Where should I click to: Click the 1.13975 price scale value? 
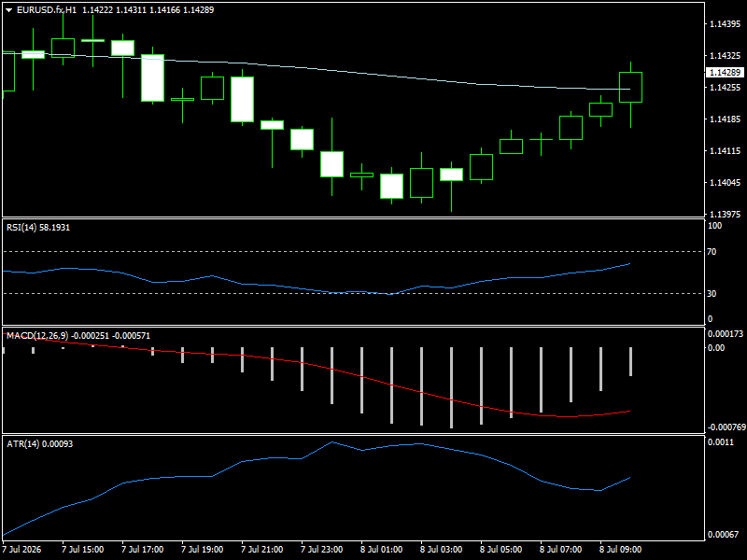(726, 215)
